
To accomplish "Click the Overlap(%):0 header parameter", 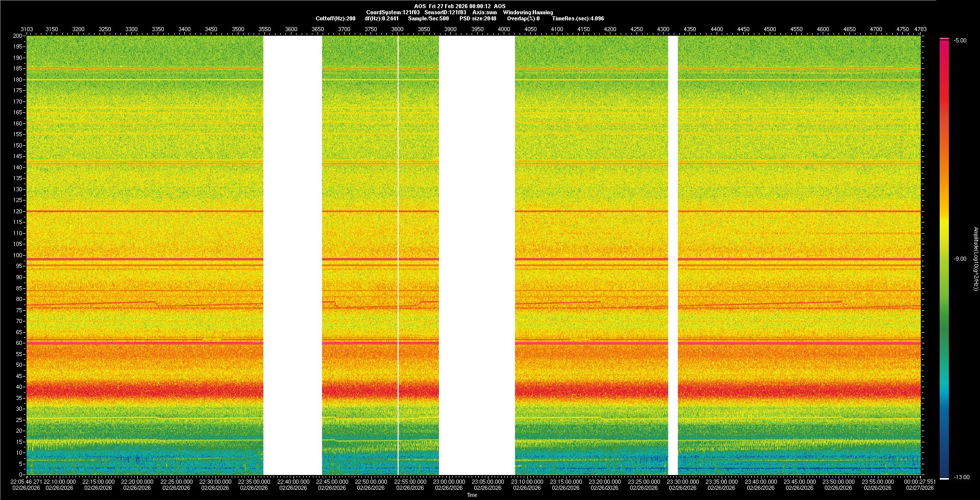I will (x=523, y=18).
